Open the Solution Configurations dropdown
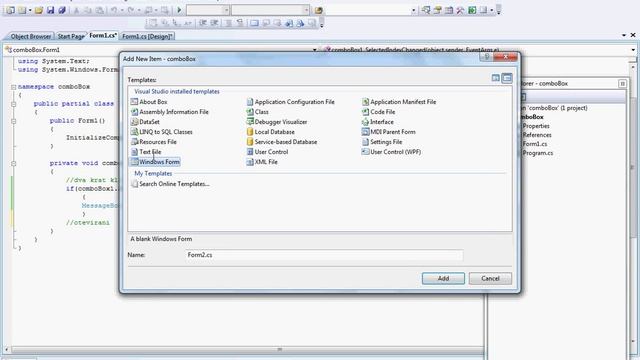The image size is (640, 360). tap(227, 10)
